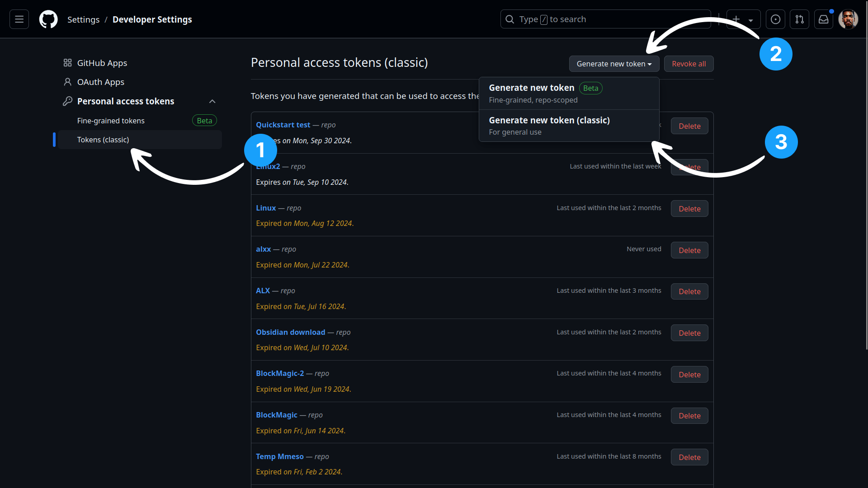Open the Generate new token dropdown
Viewport: 868px width, 488px height.
[x=614, y=64]
